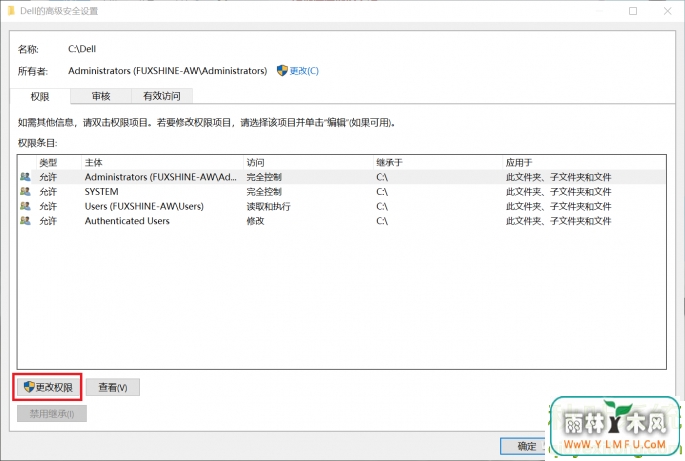The height and width of the screenshot is (461, 685).
Task: Select the Users (FUXSHINE-AW\Users) entry
Action: click(144, 206)
